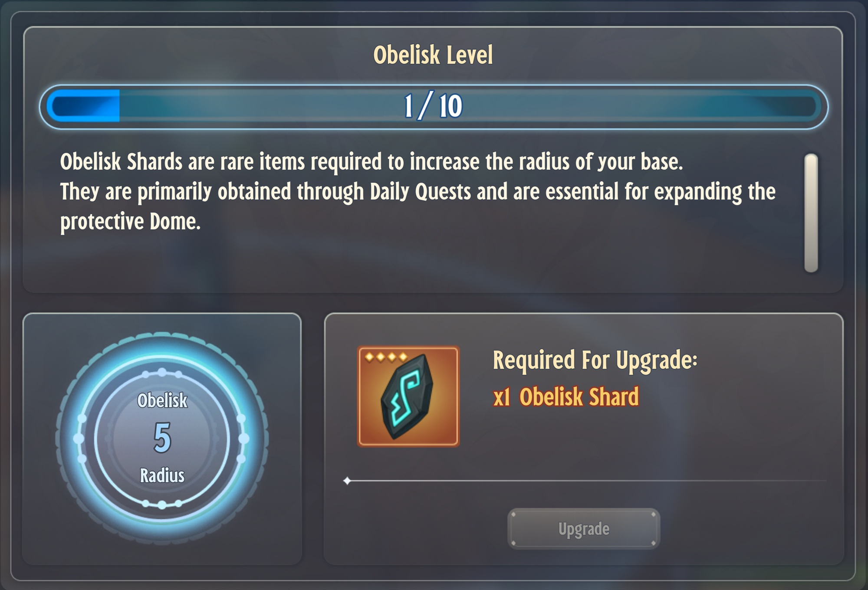The width and height of the screenshot is (868, 590).
Task: Click the bottom node on the radius ring
Action: point(162,505)
